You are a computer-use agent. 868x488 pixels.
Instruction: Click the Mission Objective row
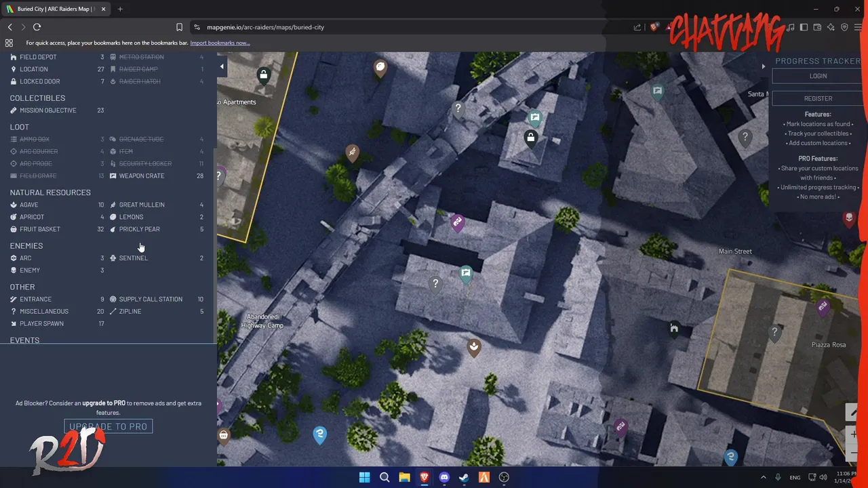click(x=58, y=110)
